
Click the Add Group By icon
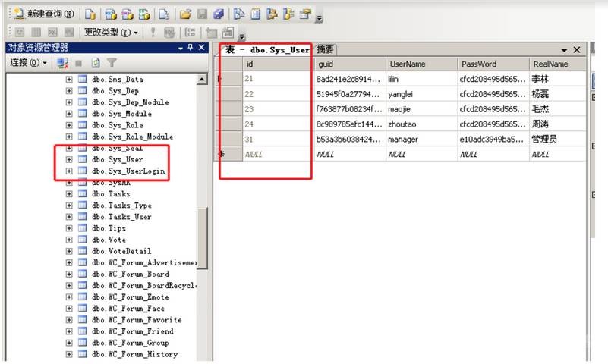click(x=190, y=33)
